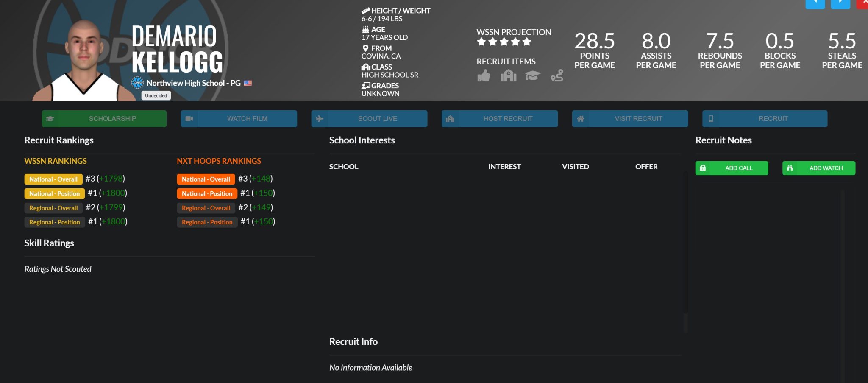The height and width of the screenshot is (383, 868).
Task: Click the School Interests list scrollbar
Action: point(685,250)
